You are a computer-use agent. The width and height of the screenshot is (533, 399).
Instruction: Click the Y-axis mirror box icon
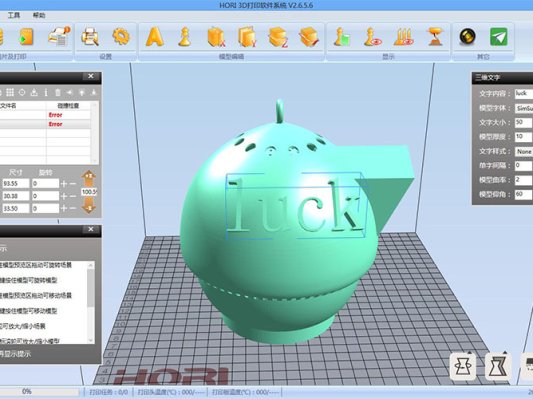[247, 37]
